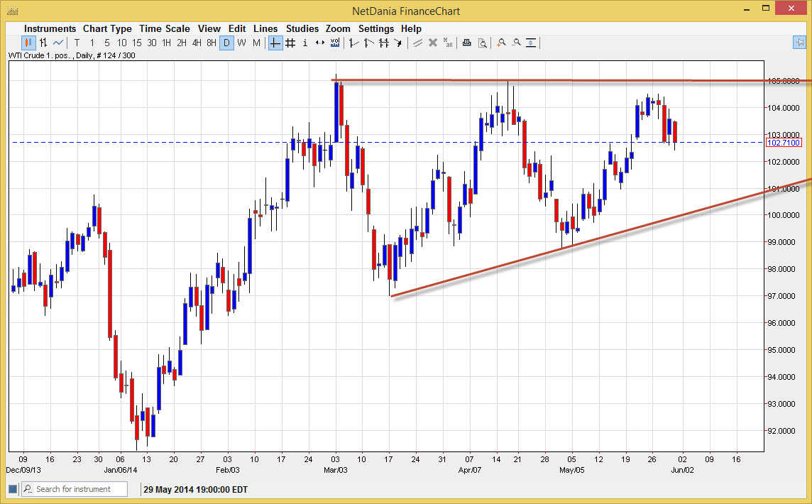Open the Chart Type menu
Screen dimensions: 812x504
click(x=107, y=28)
